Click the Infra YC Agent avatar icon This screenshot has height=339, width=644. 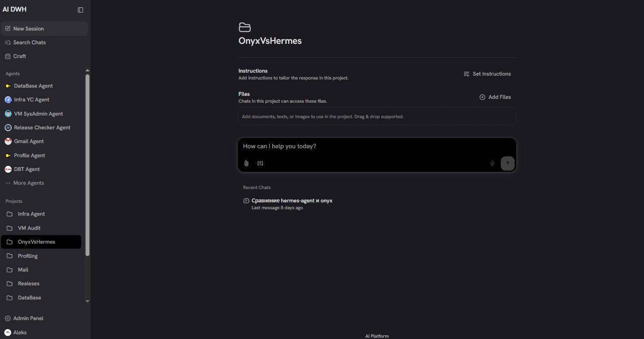[8, 100]
